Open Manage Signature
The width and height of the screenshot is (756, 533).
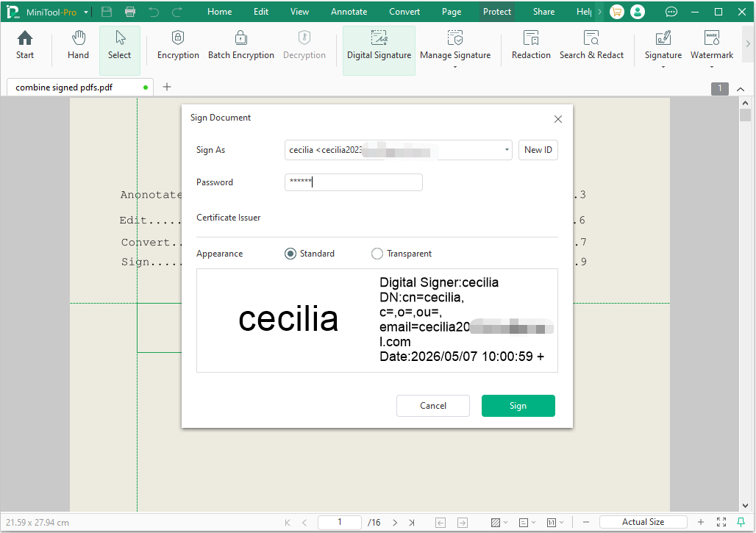pyautogui.click(x=455, y=46)
